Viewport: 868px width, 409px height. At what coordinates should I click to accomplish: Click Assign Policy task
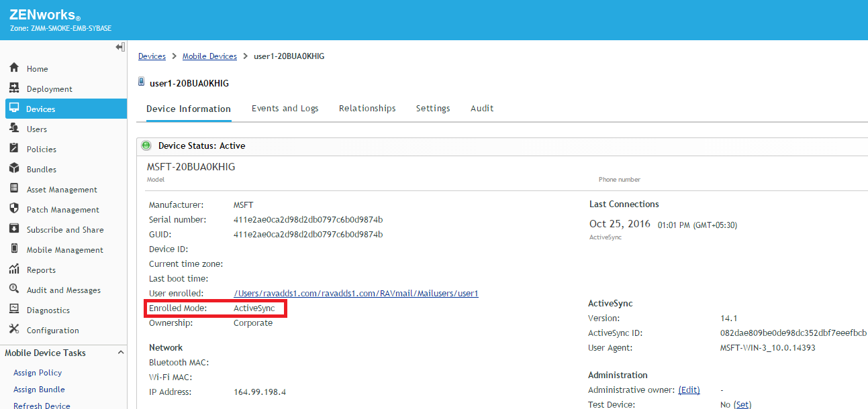pyautogui.click(x=38, y=373)
